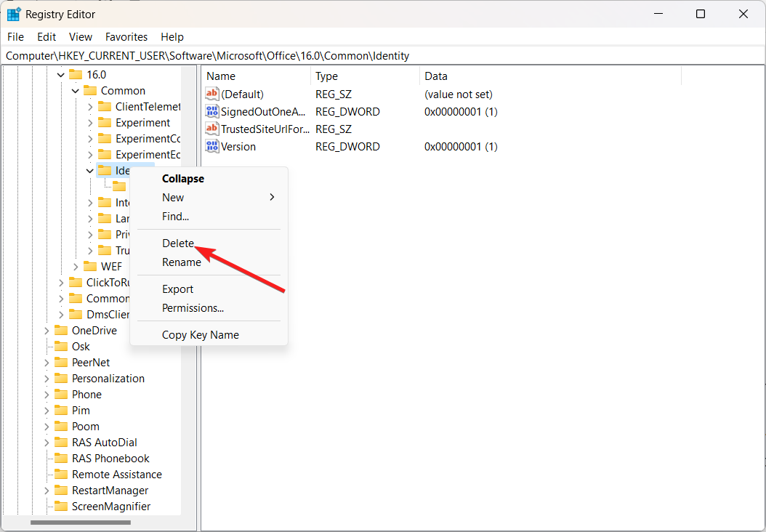Open the Help menu
The height and width of the screenshot is (532, 766).
(172, 37)
